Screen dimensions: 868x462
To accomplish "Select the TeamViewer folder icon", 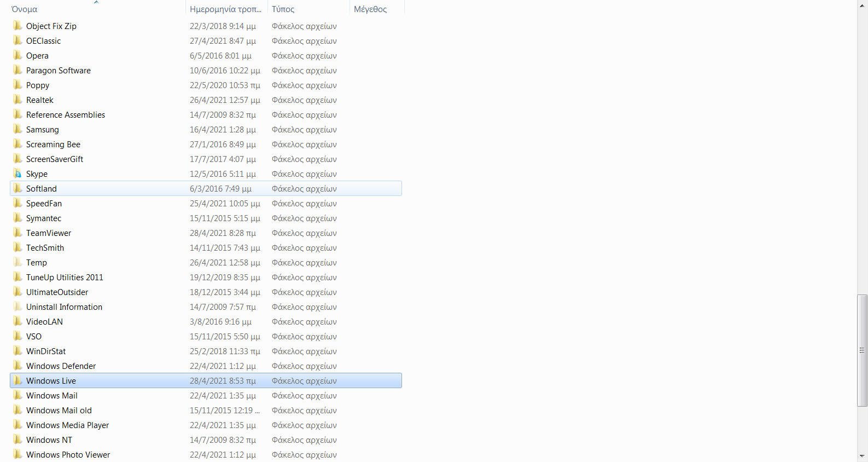I will [18, 233].
